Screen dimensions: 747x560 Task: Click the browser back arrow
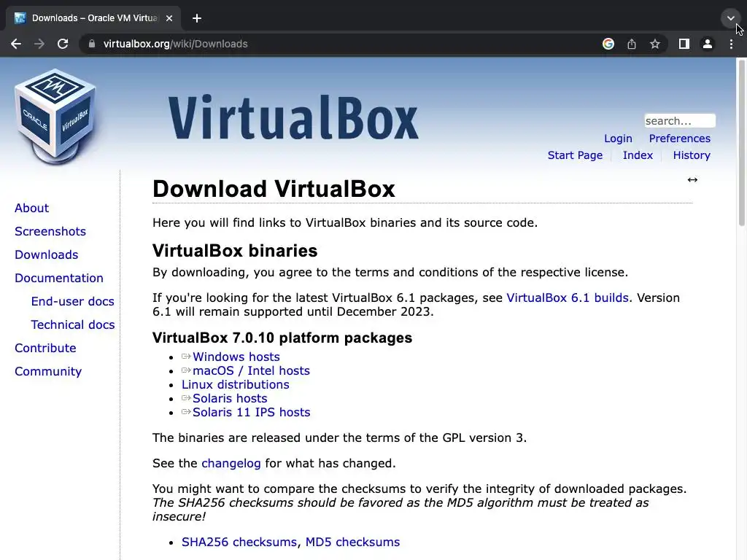coord(16,44)
